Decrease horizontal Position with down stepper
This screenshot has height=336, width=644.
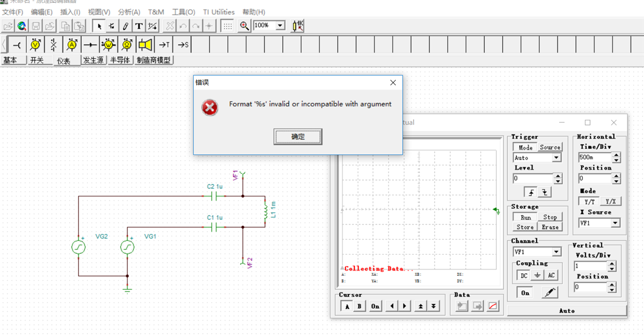(616, 181)
